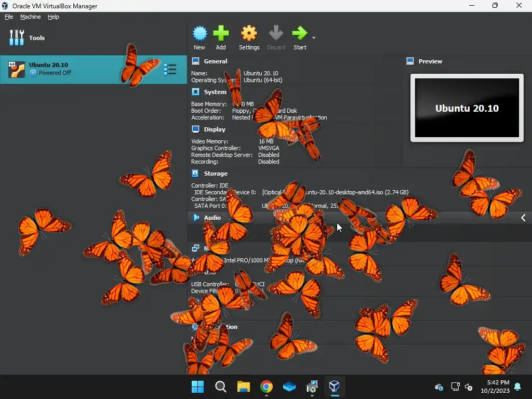
Task: Click the Network section icon
Action: point(195,248)
